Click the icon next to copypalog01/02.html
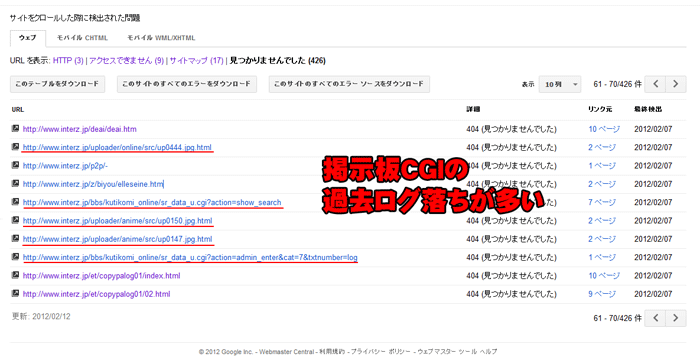This screenshot has width=700, height=360. (16, 293)
